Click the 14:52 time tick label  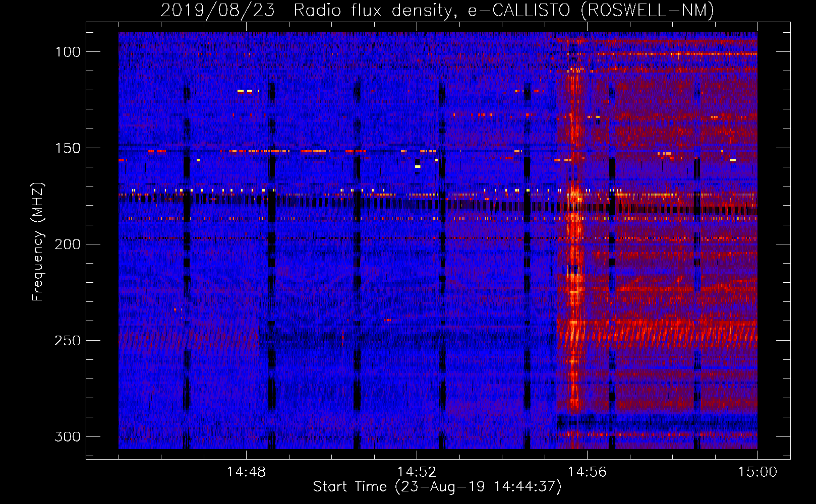417,472
